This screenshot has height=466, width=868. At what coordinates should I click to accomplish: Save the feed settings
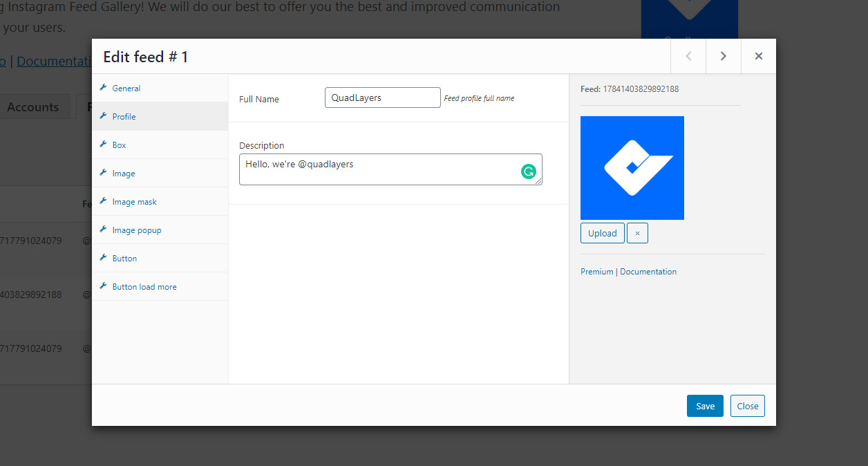[705, 406]
